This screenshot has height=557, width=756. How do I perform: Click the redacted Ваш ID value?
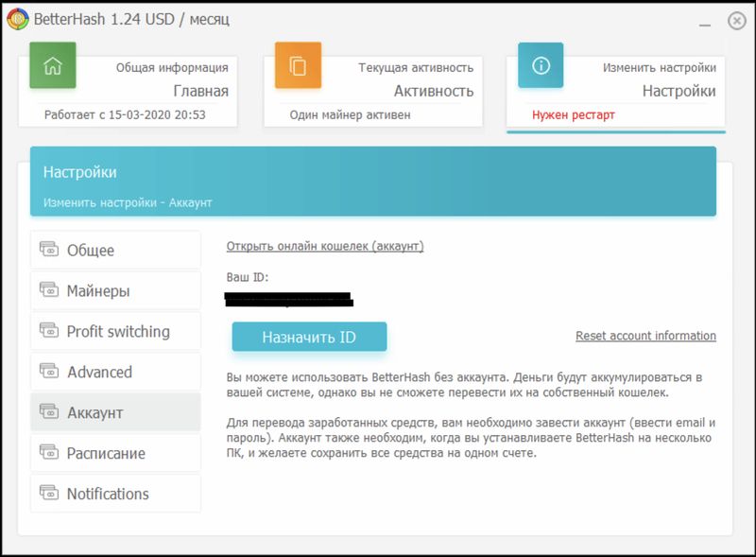tap(288, 300)
